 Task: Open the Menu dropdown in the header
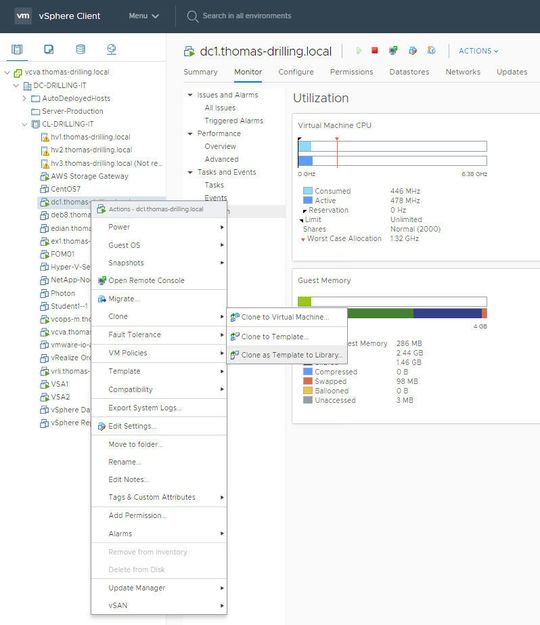point(144,16)
